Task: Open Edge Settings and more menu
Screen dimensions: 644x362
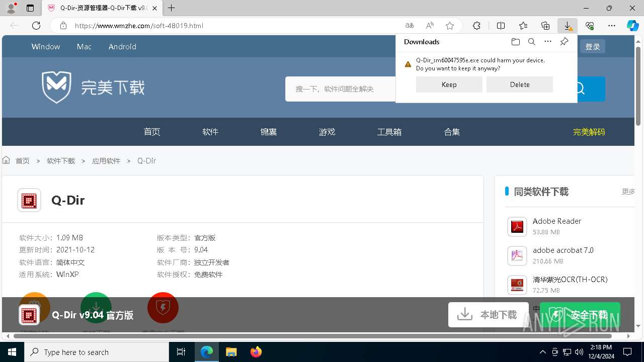Action: [x=612, y=26]
